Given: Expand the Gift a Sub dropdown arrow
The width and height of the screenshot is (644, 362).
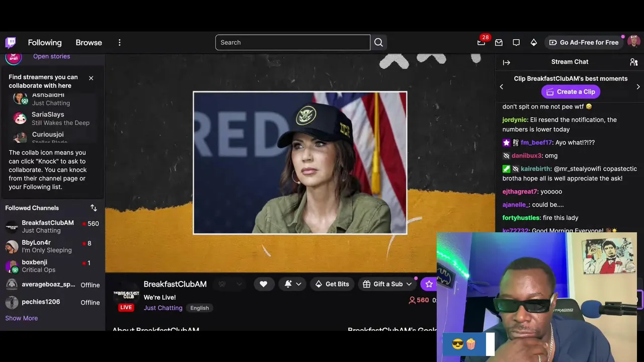Looking at the screenshot, I should pos(409,284).
